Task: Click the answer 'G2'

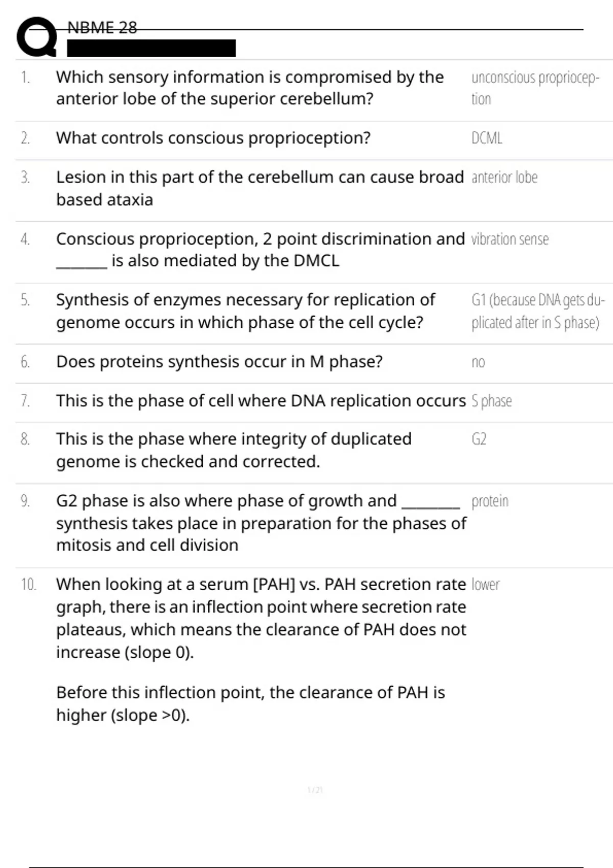Action: (x=479, y=439)
